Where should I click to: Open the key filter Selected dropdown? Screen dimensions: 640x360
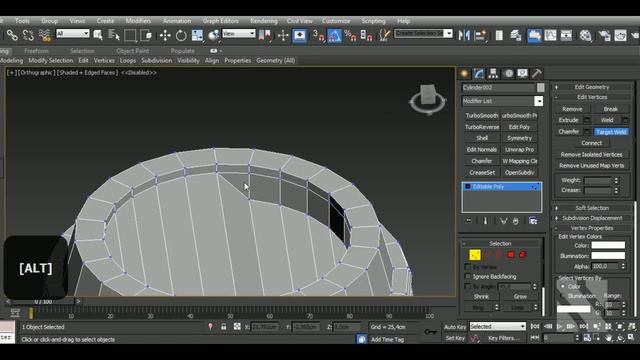(x=498, y=327)
